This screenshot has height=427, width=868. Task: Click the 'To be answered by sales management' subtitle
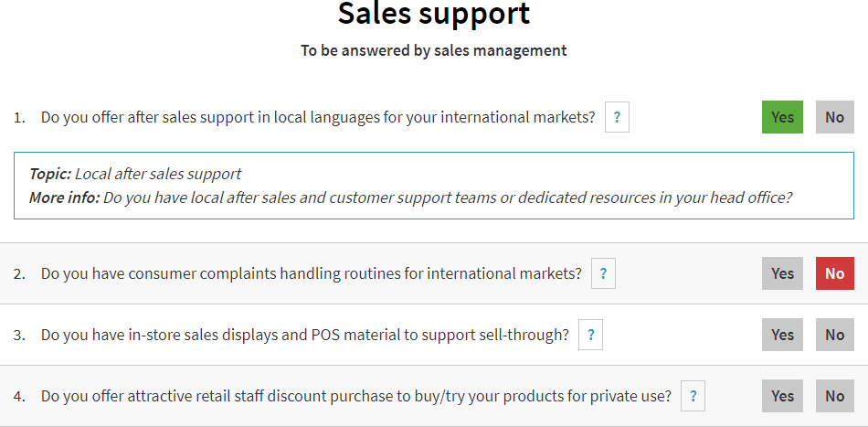(x=433, y=50)
